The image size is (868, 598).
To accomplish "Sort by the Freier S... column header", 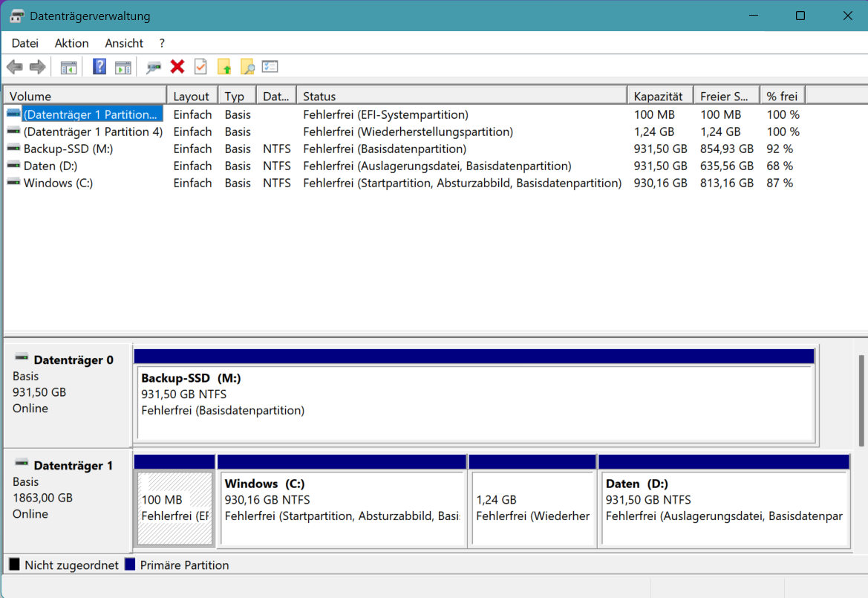I will click(x=727, y=96).
